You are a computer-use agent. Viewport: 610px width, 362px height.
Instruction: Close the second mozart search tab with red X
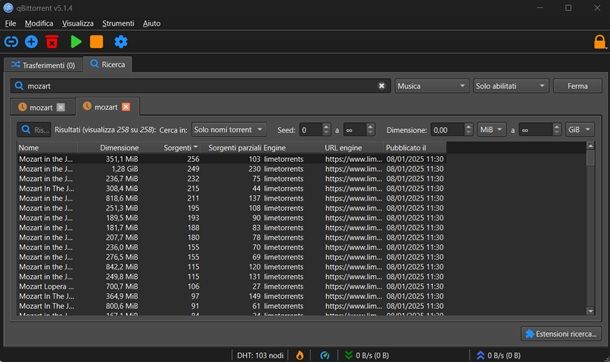(x=126, y=107)
